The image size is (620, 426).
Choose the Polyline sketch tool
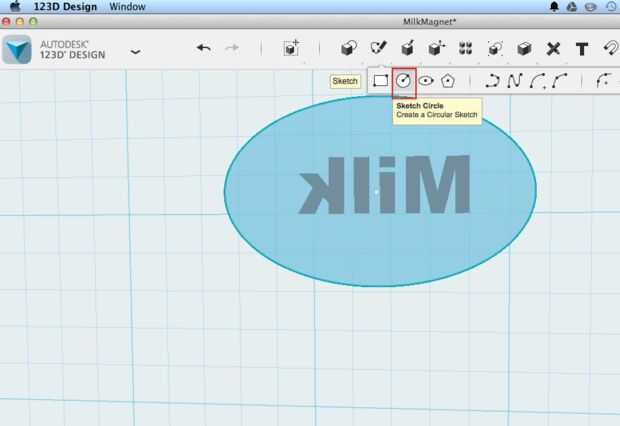[x=493, y=81]
